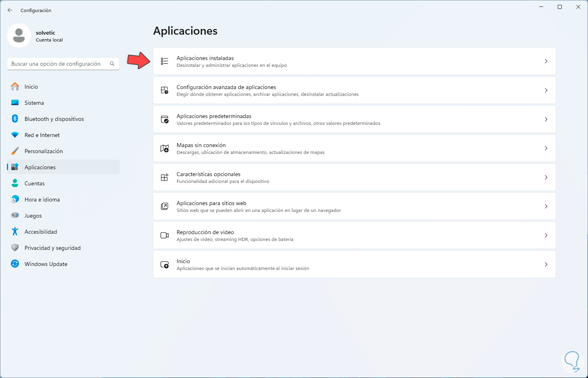Screen dimensions: 588x378
Task: Click the Privacidad y seguridad shield icon
Action: pos(15,248)
